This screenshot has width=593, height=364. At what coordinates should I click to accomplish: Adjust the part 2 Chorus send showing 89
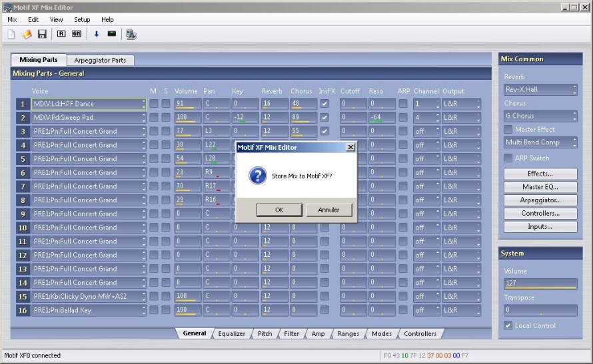[304, 117]
